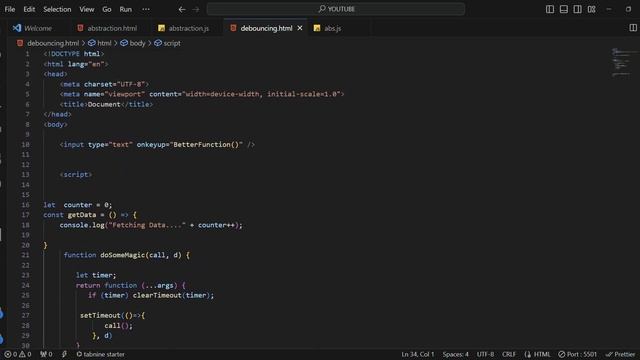Viewport: 640px width, 360px height.
Task: Click the lightning status bar icon
Action: click(64, 354)
